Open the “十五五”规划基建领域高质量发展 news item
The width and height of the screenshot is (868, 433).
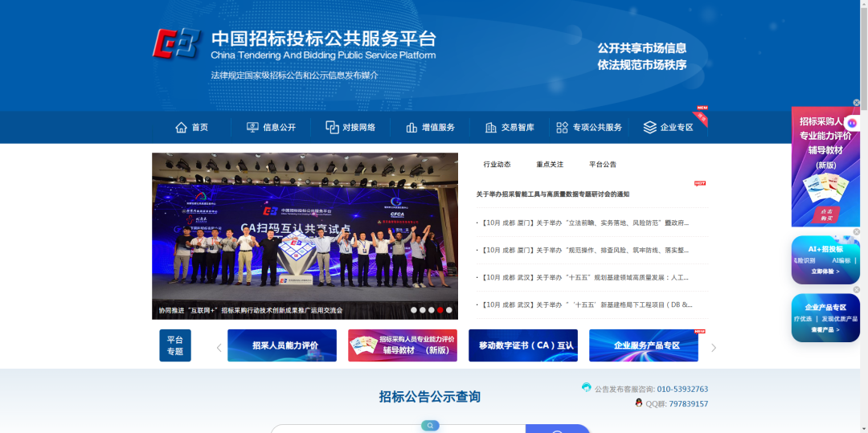tap(584, 278)
